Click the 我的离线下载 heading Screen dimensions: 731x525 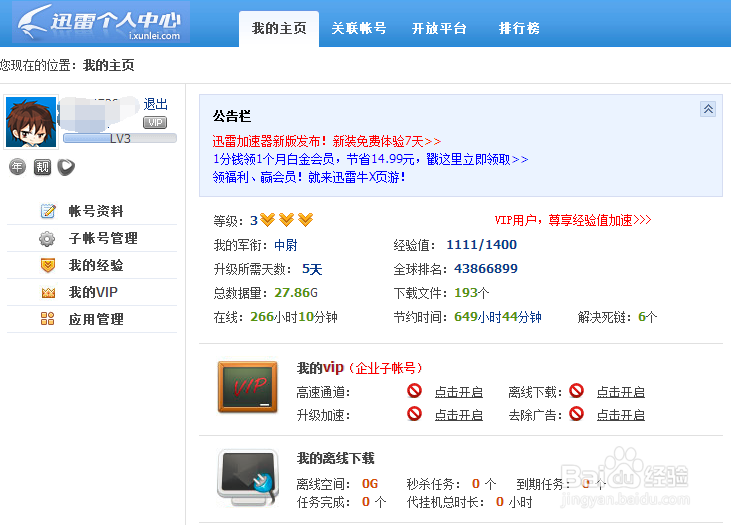tap(336, 458)
